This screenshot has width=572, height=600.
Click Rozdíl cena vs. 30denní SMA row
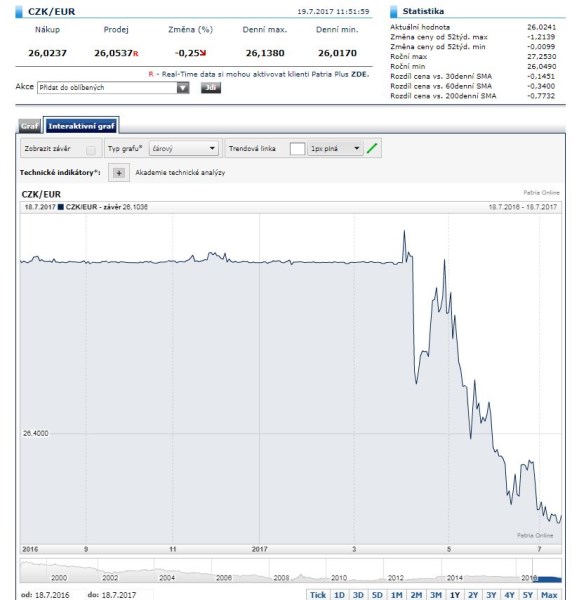(x=473, y=77)
